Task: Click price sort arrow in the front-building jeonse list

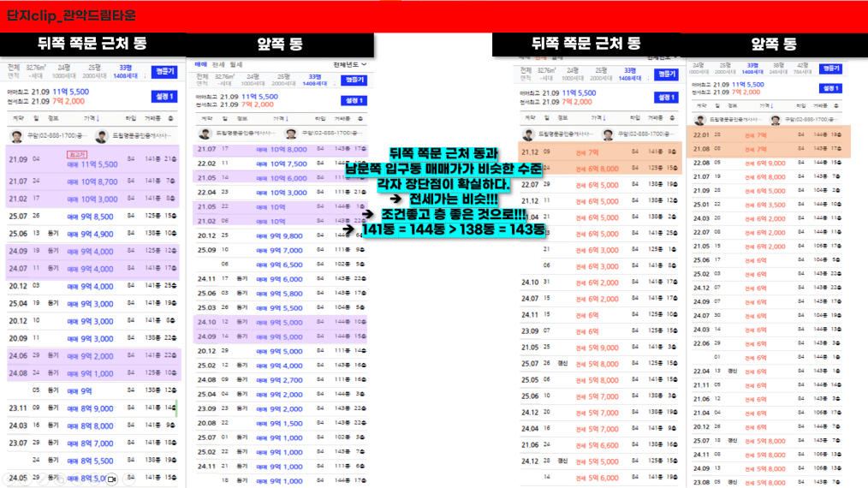Action: (771, 106)
